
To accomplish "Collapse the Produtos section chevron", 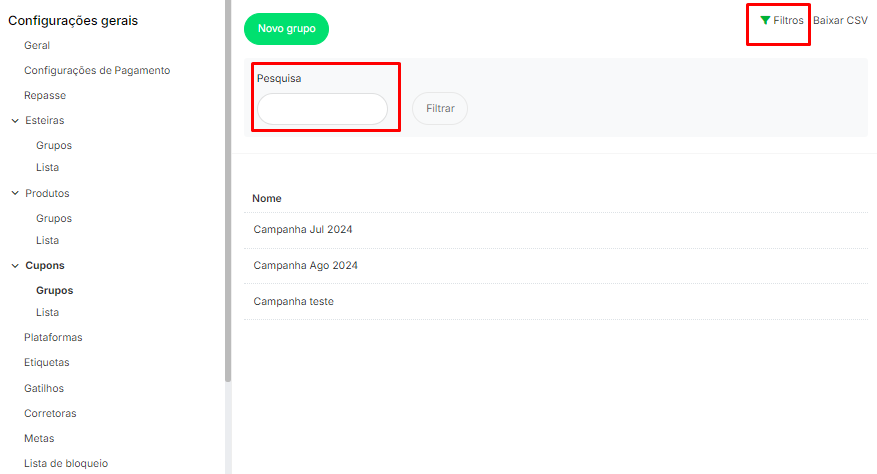I will pyautogui.click(x=15, y=194).
